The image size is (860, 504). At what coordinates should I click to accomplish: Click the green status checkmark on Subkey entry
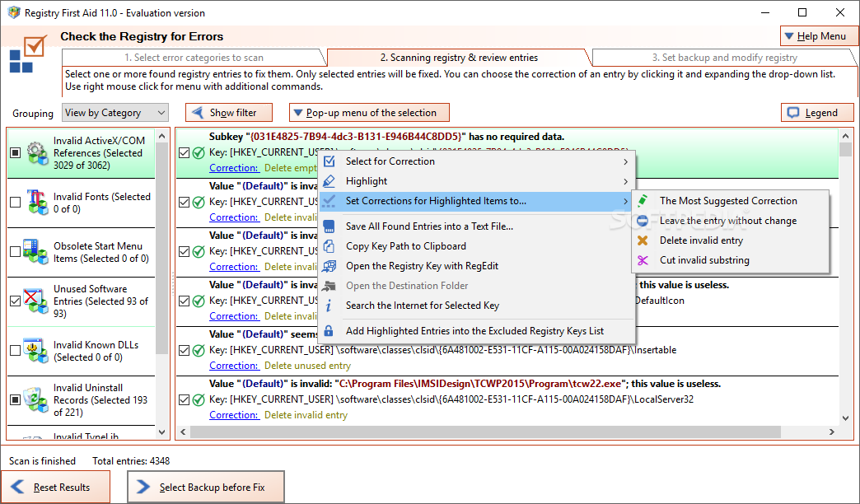[199, 153]
